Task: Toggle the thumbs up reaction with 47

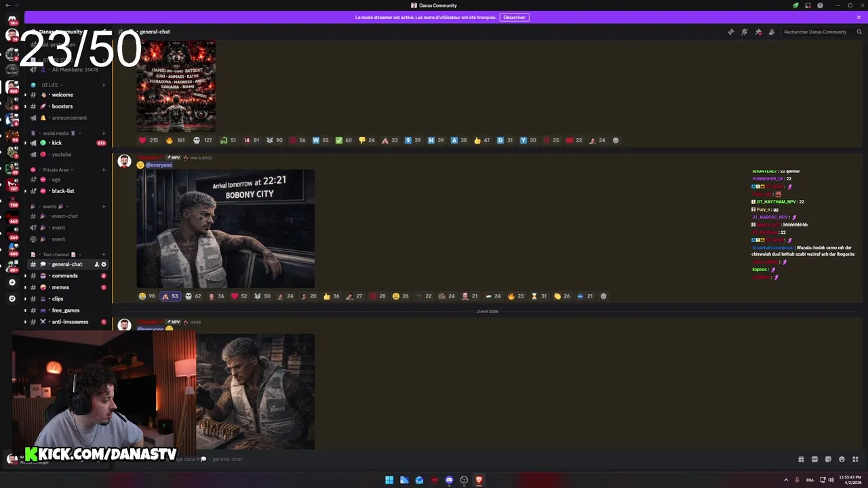Action: [482, 140]
